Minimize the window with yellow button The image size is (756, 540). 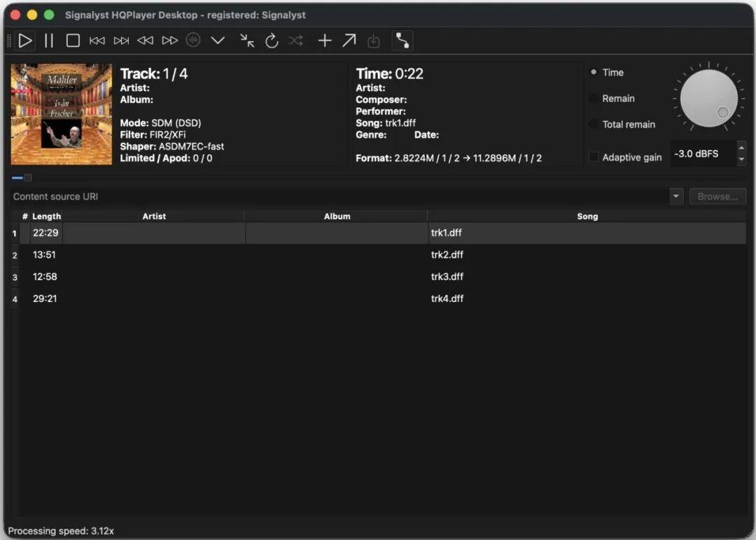click(32, 15)
